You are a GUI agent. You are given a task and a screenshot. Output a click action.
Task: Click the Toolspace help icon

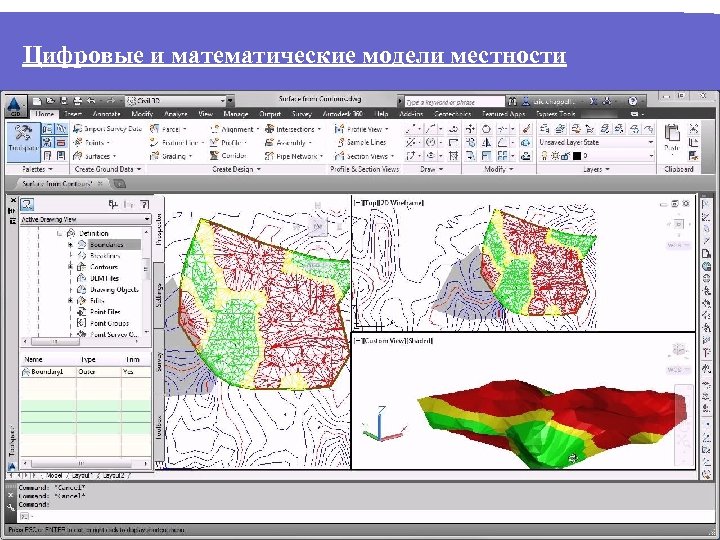(x=145, y=204)
